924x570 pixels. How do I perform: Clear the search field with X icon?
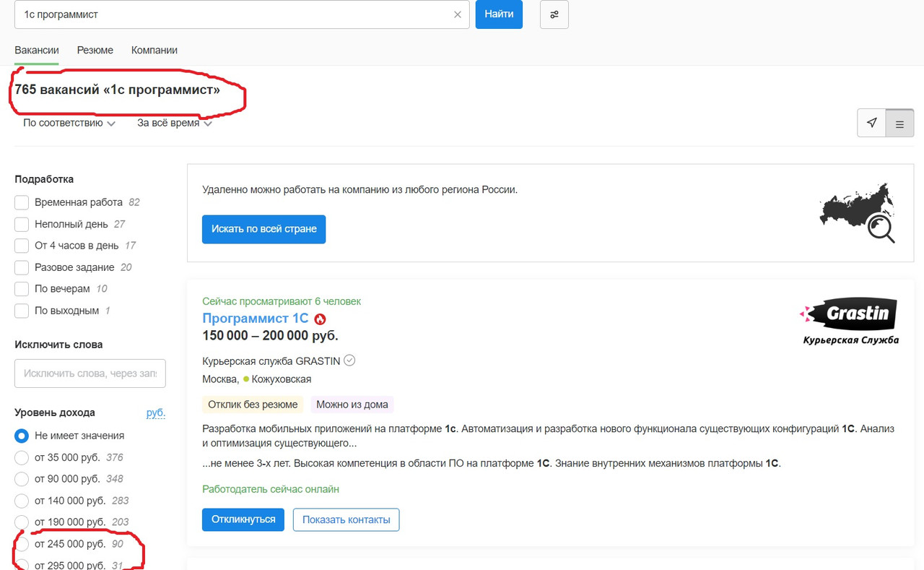457,14
